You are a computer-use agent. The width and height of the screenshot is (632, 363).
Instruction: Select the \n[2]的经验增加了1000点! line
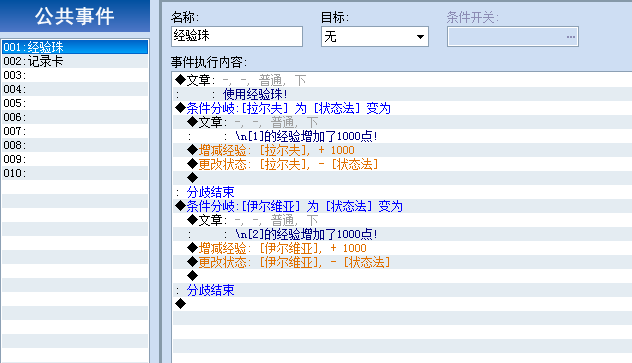[402, 234]
